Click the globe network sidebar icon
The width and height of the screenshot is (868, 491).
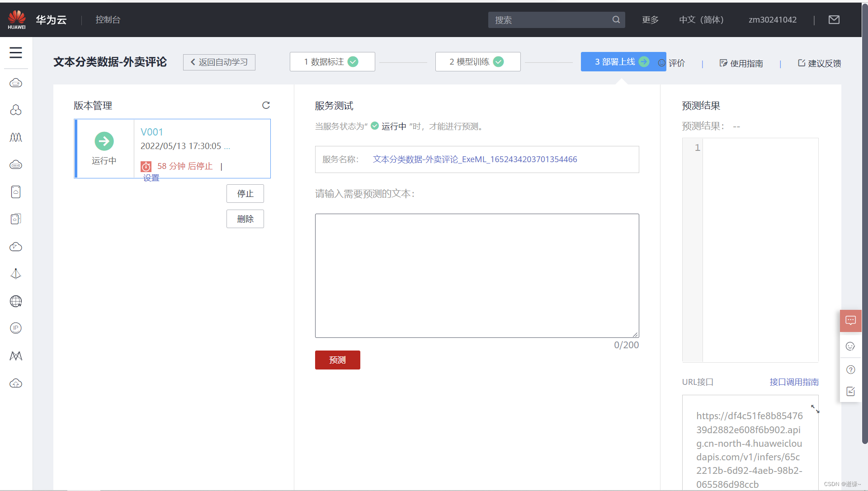pyautogui.click(x=16, y=301)
